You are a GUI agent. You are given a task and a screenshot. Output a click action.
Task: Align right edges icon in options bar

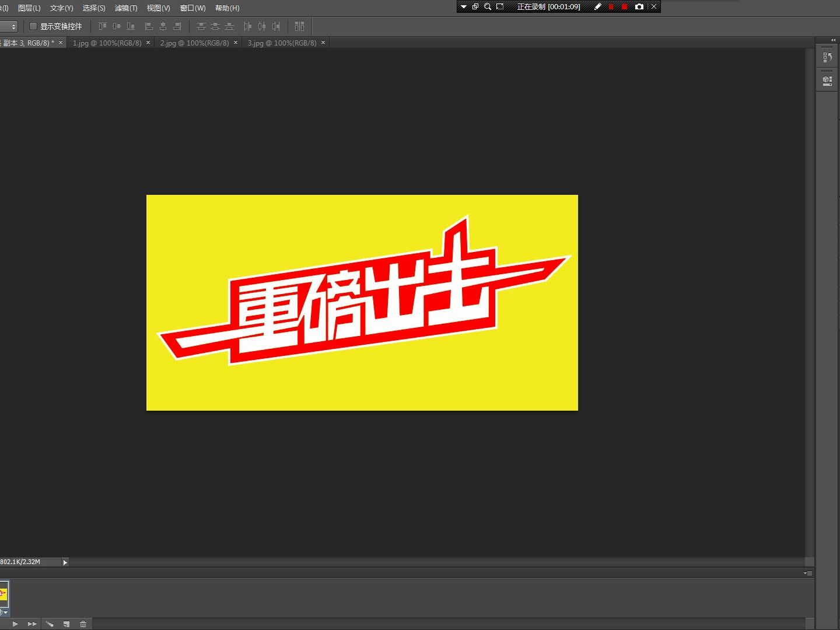tap(177, 26)
